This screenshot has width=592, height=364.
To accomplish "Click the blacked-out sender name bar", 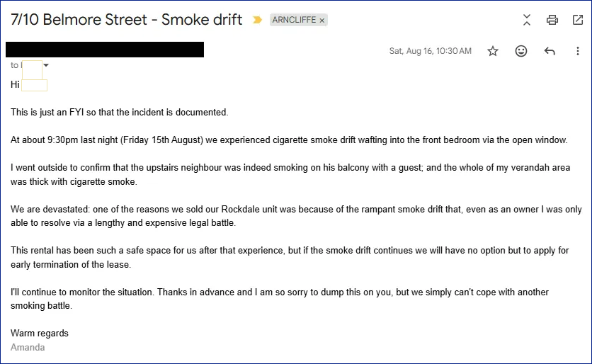I will coord(105,50).
